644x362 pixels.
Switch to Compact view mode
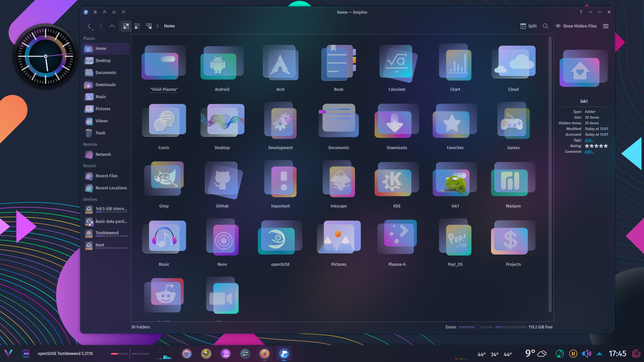(x=138, y=26)
